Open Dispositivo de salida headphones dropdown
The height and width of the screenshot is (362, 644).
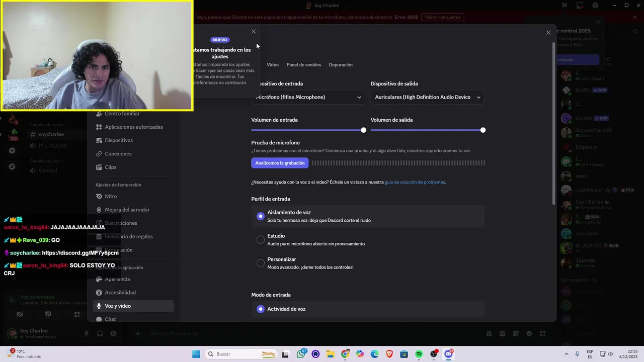pyautogui.click(x=428, y=97)
